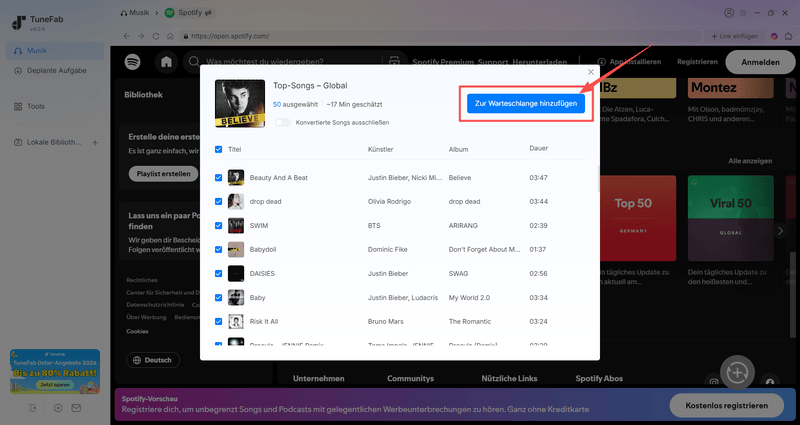This screenshot has height=425, width=800.
Task: Click house-heart icon at toolbar far right
Action: tap(789, 36)
